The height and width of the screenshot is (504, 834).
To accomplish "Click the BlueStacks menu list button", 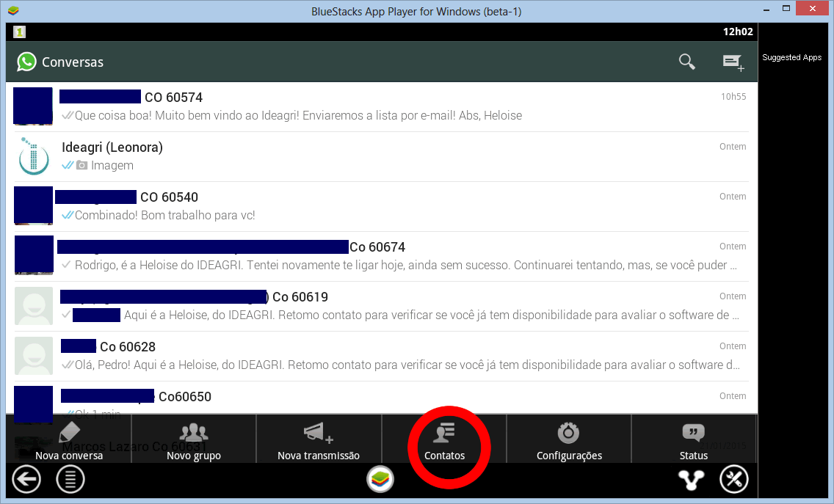I will (70, 480).
